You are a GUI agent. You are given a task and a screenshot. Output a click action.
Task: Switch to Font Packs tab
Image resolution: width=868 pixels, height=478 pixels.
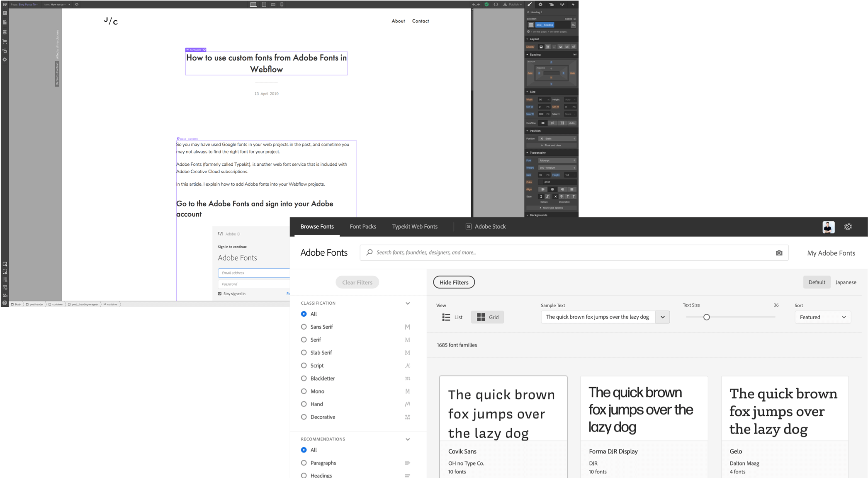point(363,226)
